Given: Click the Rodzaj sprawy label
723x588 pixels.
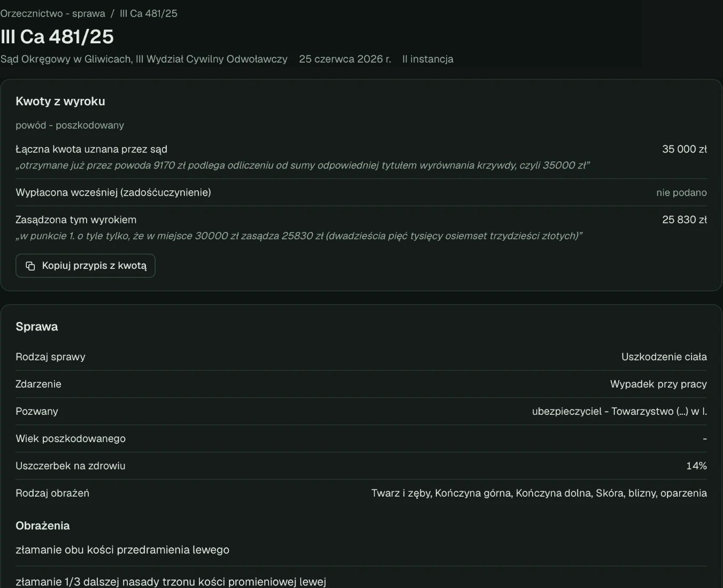Looking at the screenshot, I should coord(50,357).
